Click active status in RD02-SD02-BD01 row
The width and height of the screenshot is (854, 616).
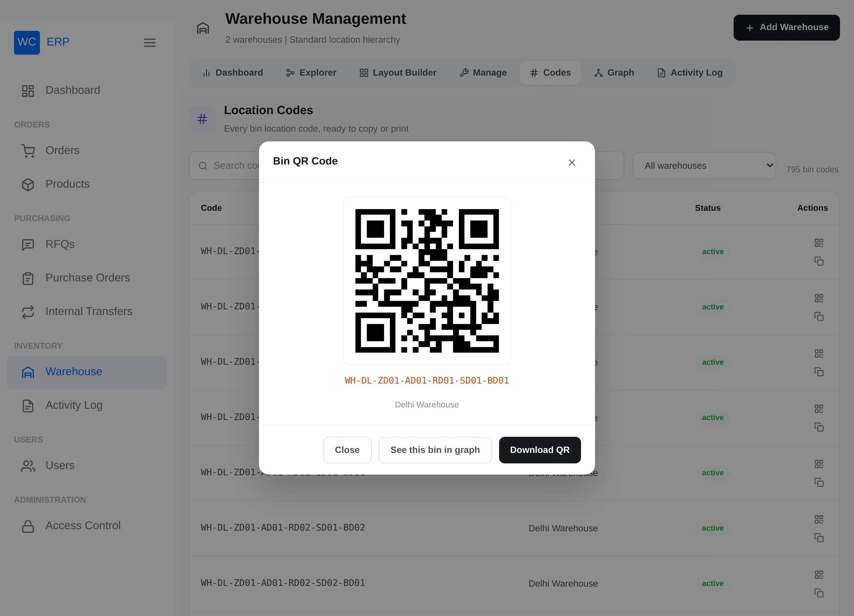[712, 583]
